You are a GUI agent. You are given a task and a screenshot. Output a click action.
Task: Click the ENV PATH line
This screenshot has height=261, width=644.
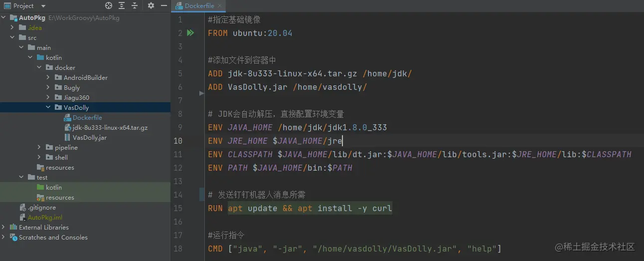(280, 168)
